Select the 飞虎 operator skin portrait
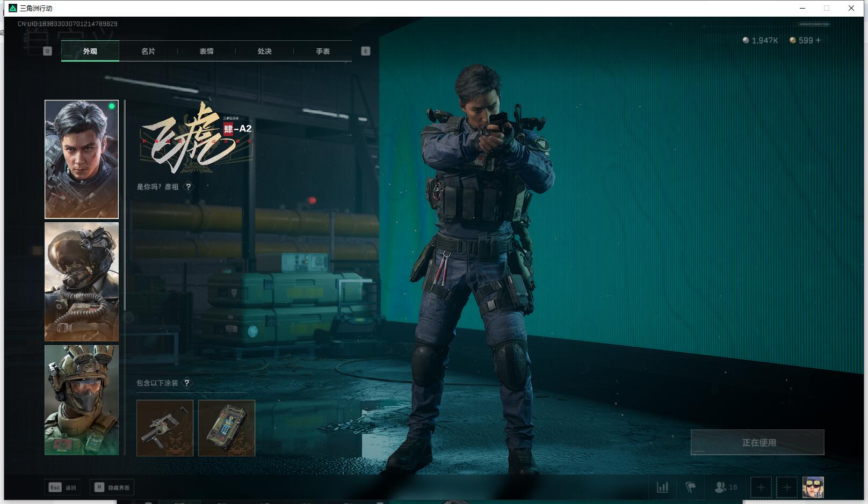Image resolution: width=868 pixels, height=504 pixels. point(82,159)
